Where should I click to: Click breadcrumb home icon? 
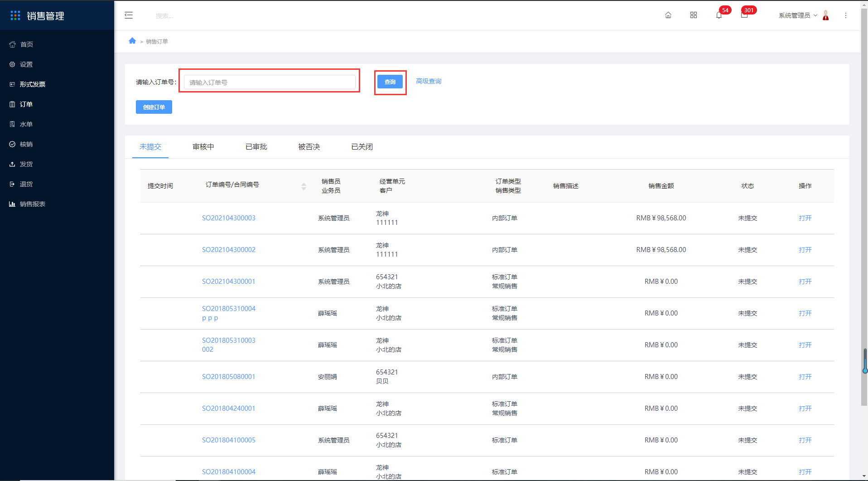[x=132, y=41]
